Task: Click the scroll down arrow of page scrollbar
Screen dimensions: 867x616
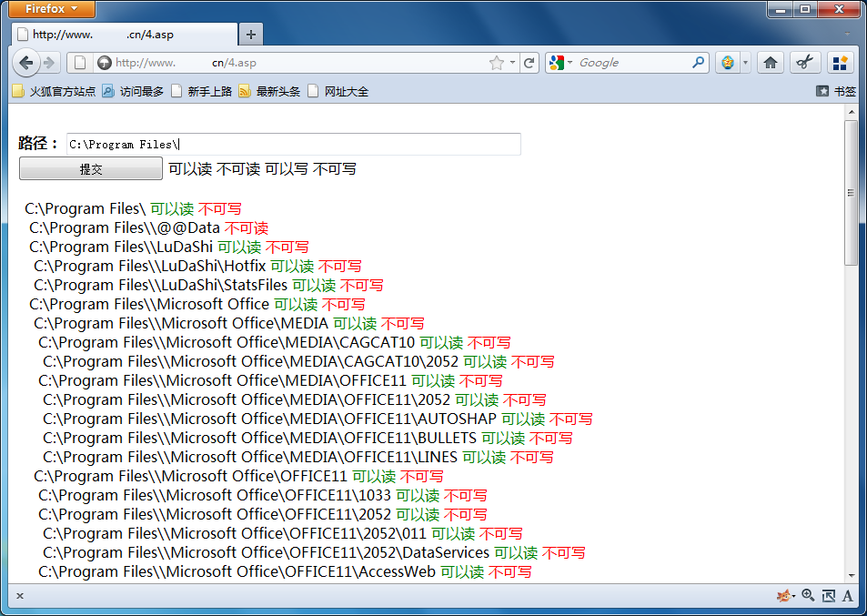Action: pyautogui.click(x=852, y=575)
